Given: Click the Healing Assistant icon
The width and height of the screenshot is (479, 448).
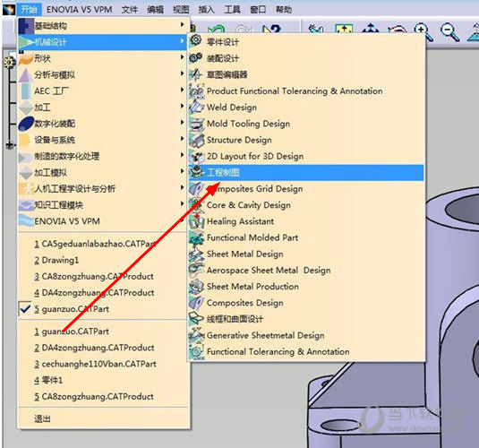Looking at the screenshot, I should pos(196,221).
